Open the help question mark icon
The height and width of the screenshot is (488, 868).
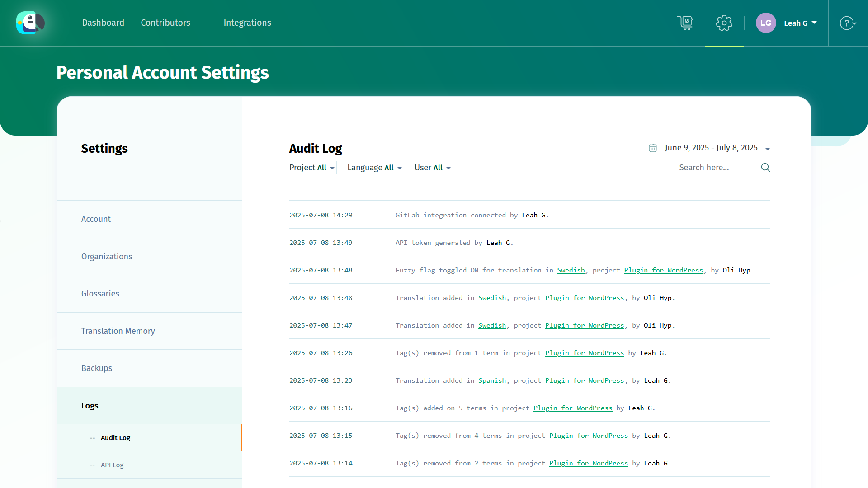point(848,23)
